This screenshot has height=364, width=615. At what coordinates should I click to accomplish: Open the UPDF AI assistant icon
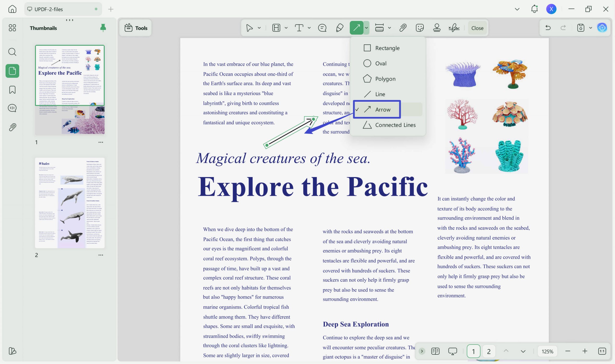(x=602, y=28)
